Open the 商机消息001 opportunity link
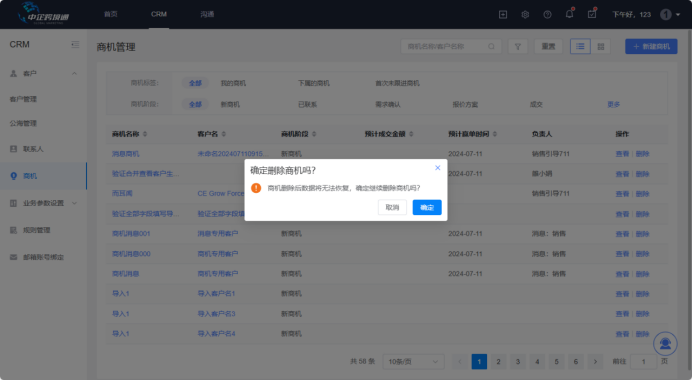Screen dimensions: 692x380 [x=131, y=233]
